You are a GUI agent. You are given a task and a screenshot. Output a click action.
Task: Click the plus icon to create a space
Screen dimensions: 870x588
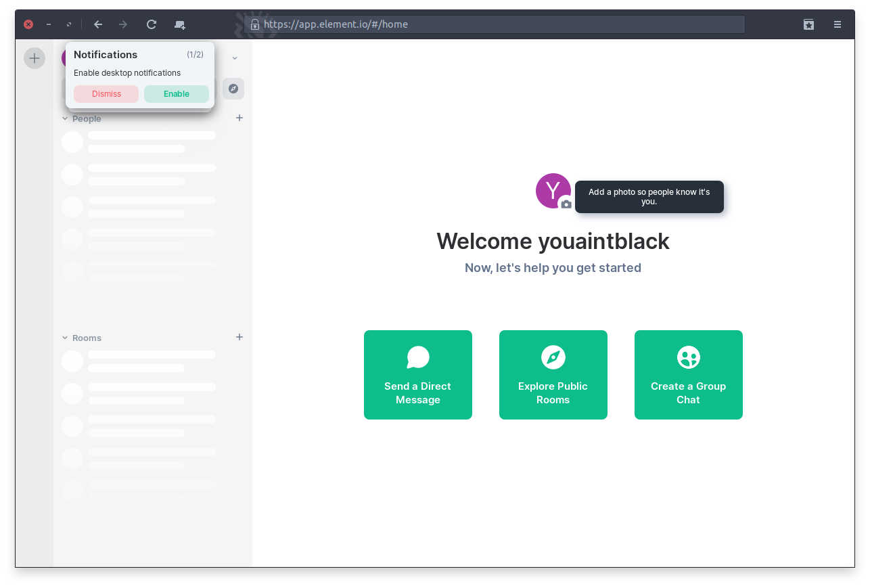(35, 58)
